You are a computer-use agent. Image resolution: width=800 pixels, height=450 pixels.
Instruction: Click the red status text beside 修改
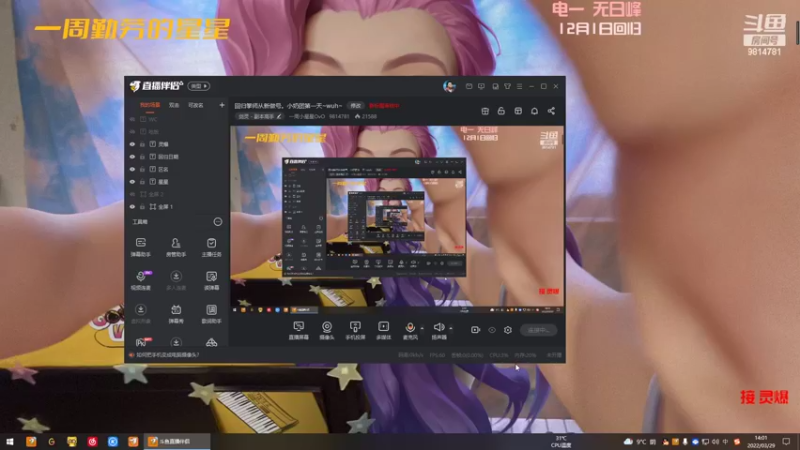384,106
